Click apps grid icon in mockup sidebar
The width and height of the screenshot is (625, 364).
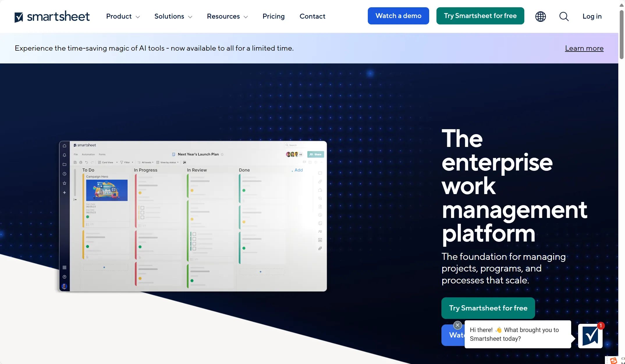click(x=64, y=267)
